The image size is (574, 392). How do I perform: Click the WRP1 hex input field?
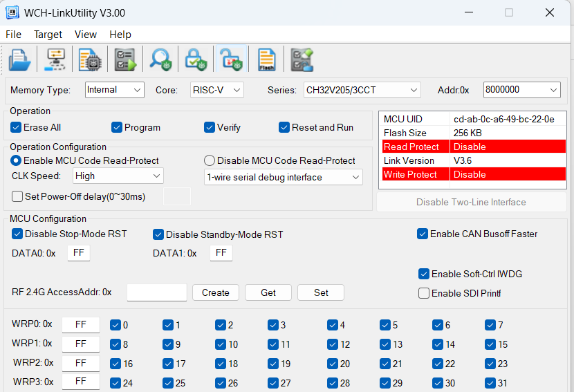point(80,344)
